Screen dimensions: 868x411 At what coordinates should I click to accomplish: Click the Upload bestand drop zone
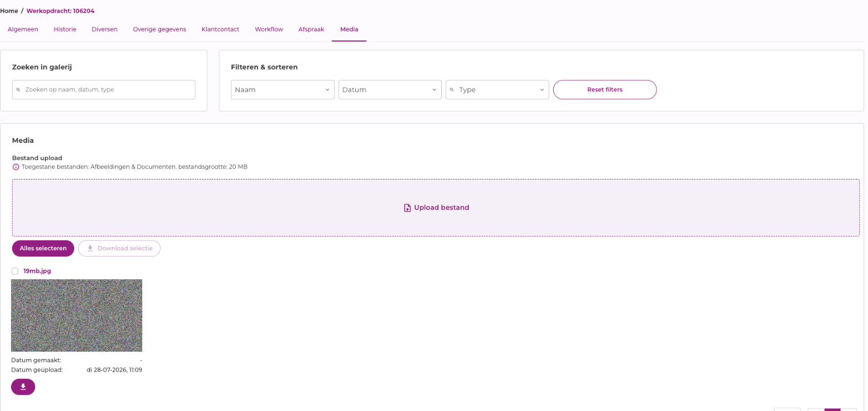pyautogui.click(x=436, y=208)
